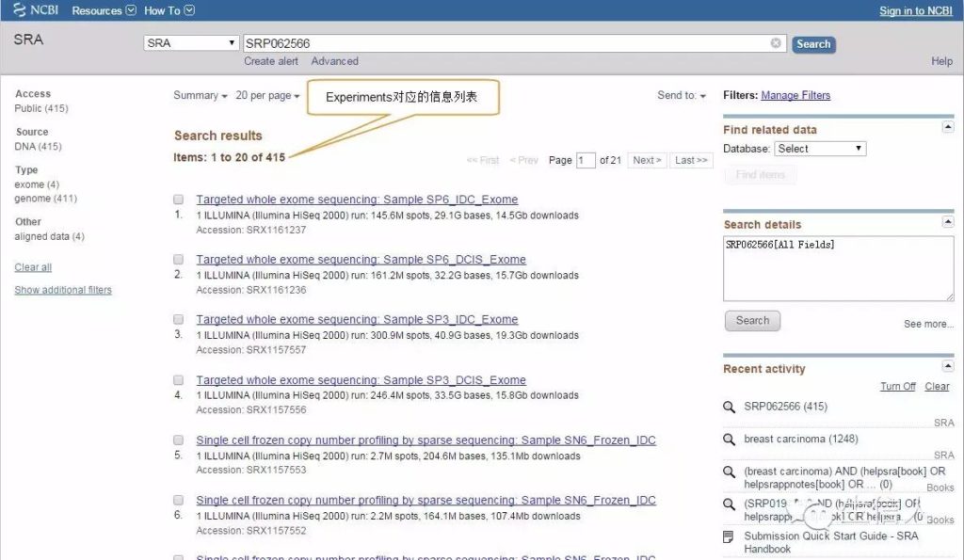Check the box for Sample SP6_IDC_Exome result
Screen dimensions: 964x560
(178, 199)
